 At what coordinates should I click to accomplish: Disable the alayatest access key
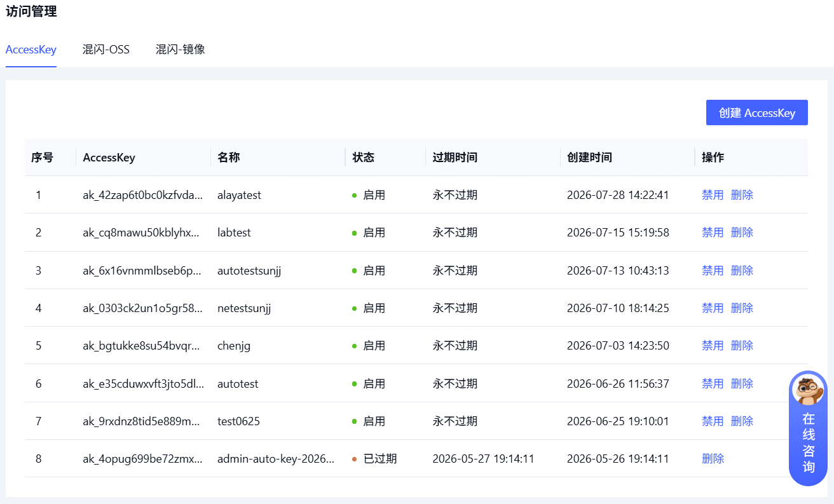pos(713,195)
